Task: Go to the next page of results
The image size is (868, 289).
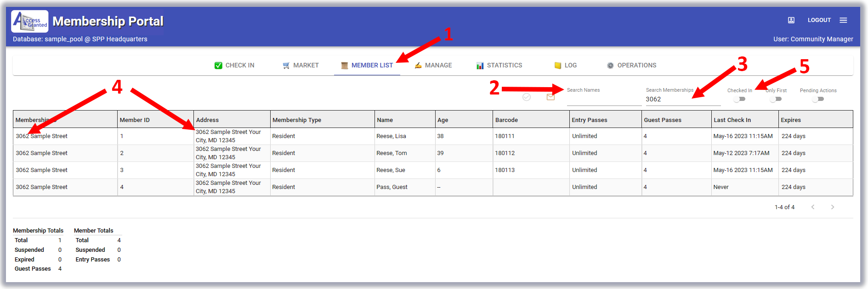Action: 832,207
